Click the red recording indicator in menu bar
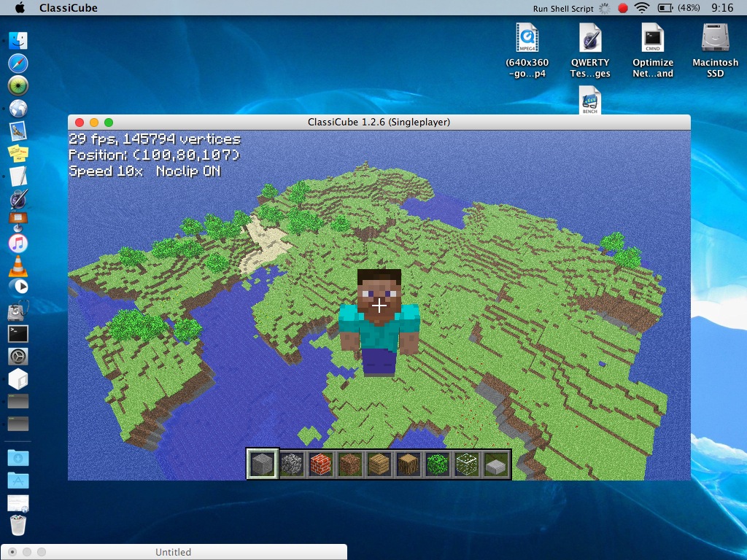Screen dimensions: 747x560 tap(622, 8)
